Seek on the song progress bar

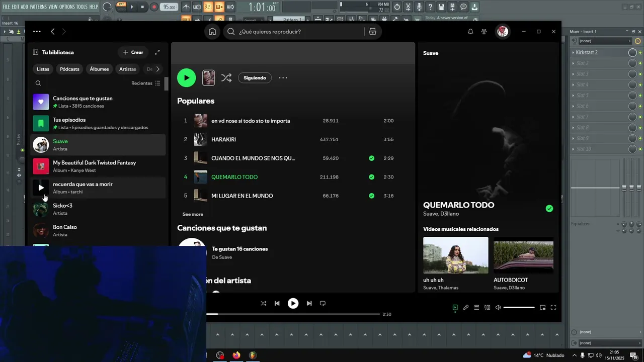click(293, 314)
